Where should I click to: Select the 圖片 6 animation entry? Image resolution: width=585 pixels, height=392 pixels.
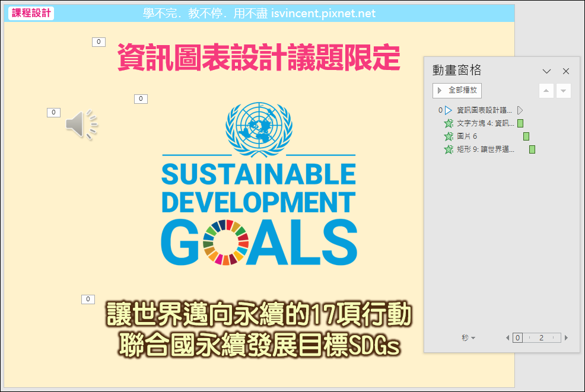tap(487, 136)
